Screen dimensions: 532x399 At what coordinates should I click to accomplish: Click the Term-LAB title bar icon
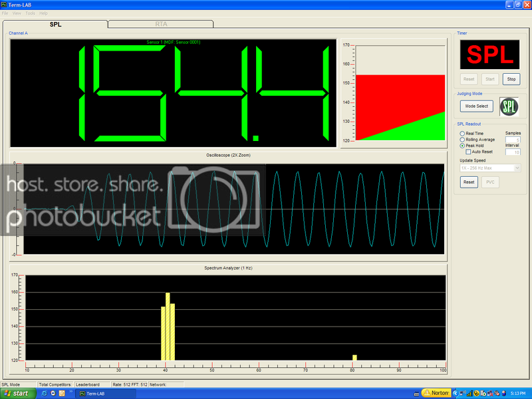[x=4, y=5]
